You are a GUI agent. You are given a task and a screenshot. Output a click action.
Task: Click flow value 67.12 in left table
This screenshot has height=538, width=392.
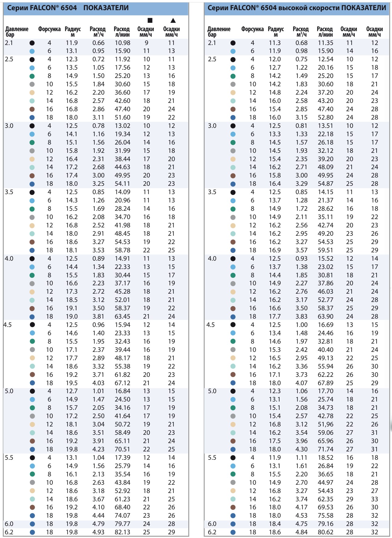(x=123, y=383)
